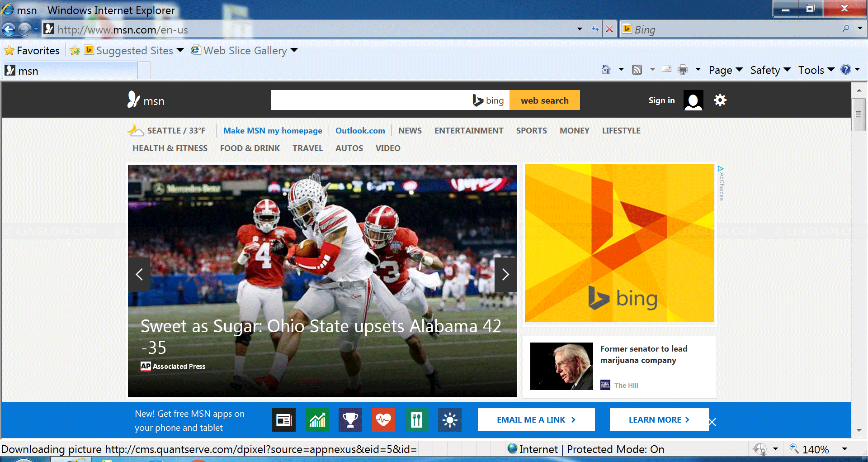868x462 pixels.
Task: Click the Stop loading X icon
Action: tap(609, 29)
